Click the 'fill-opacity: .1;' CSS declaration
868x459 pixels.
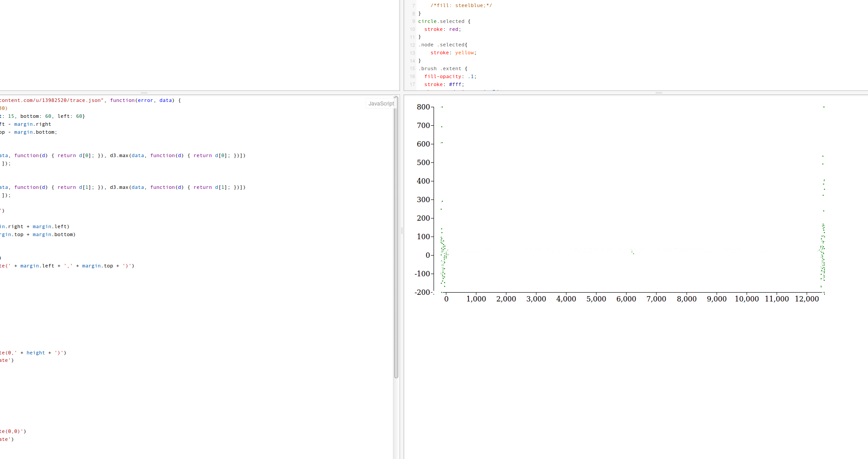[450, 76]
